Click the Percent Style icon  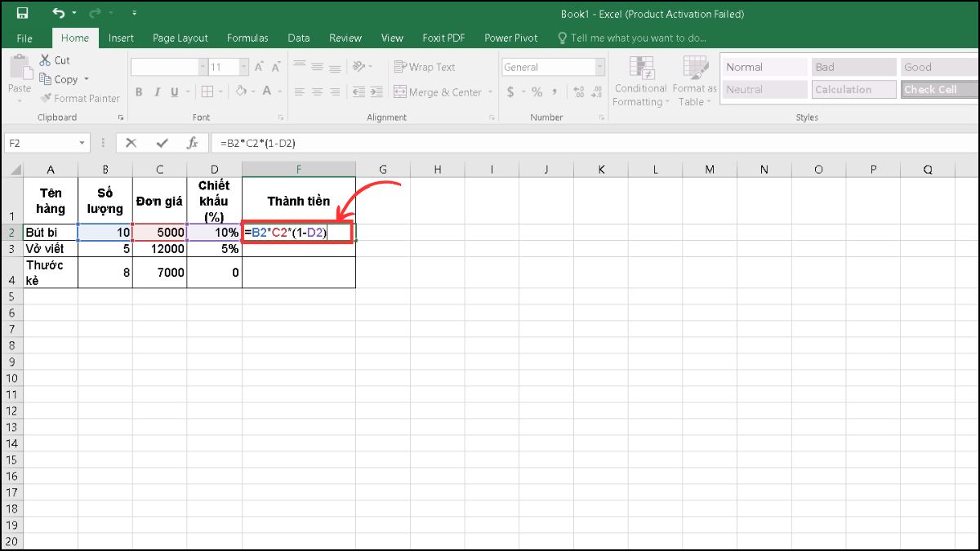click(x=535, y=93)
